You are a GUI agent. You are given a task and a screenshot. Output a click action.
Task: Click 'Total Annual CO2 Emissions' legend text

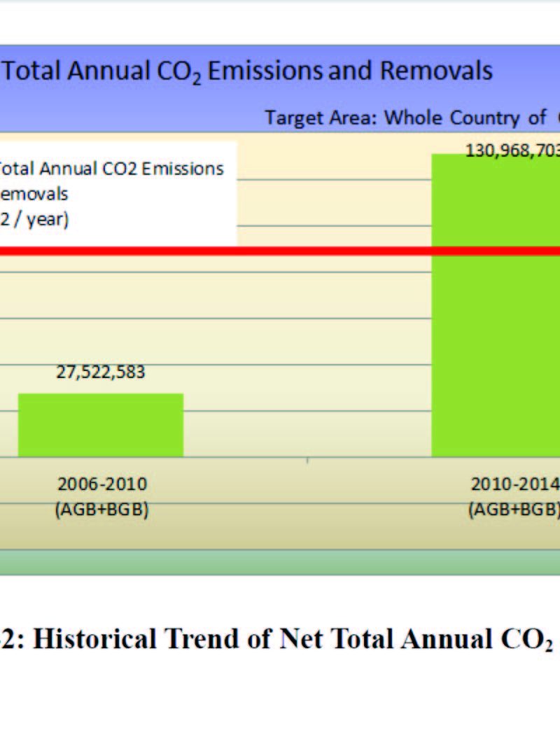coord(111,169)
